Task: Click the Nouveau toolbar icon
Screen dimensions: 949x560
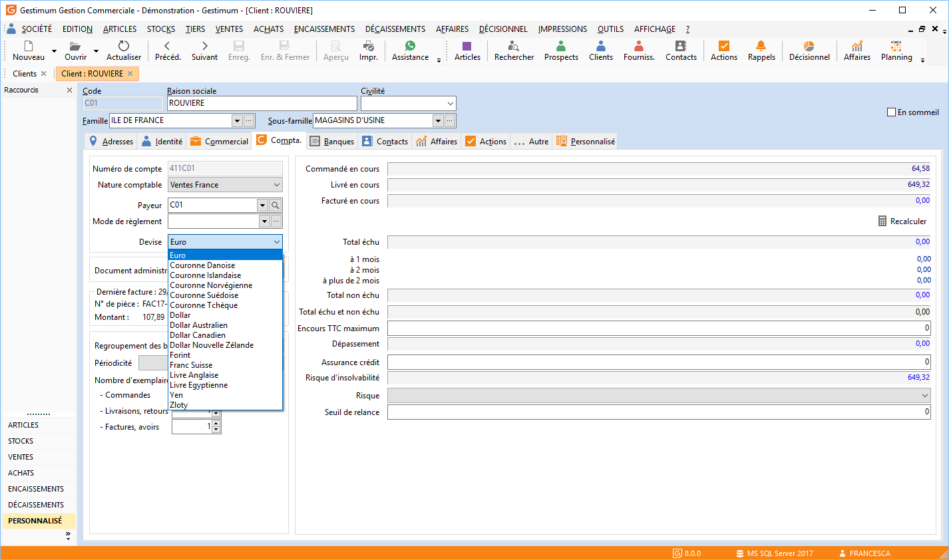Action: tap(29, 46)
